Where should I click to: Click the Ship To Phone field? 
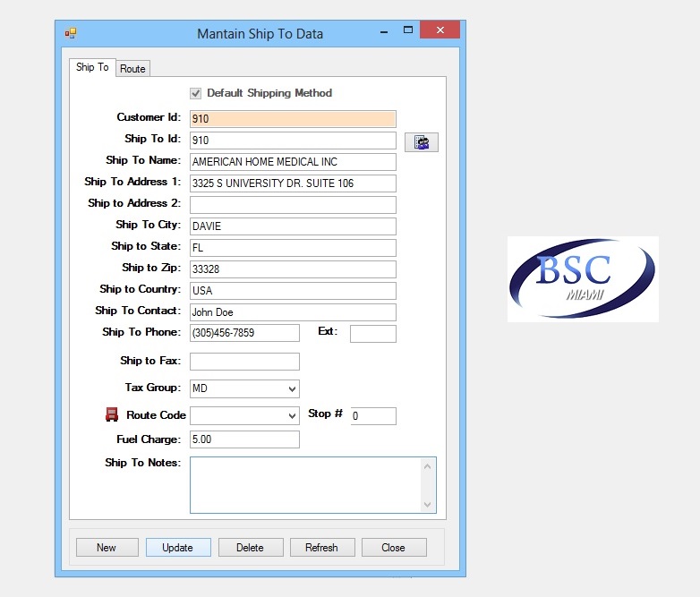click(x=244, y=333)
